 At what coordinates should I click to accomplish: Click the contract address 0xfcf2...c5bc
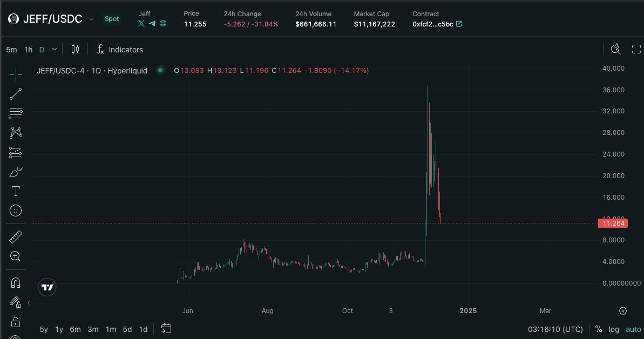(x=433, y=24)
